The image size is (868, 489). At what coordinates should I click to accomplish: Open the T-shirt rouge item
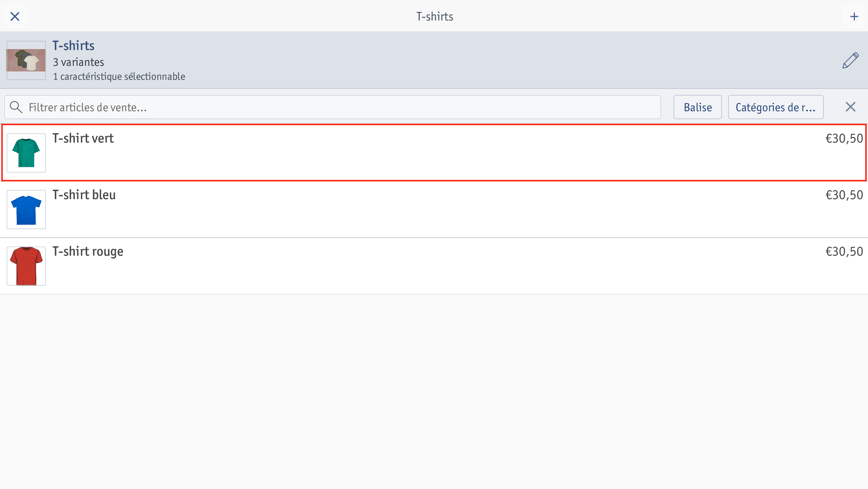coord(434,266)
